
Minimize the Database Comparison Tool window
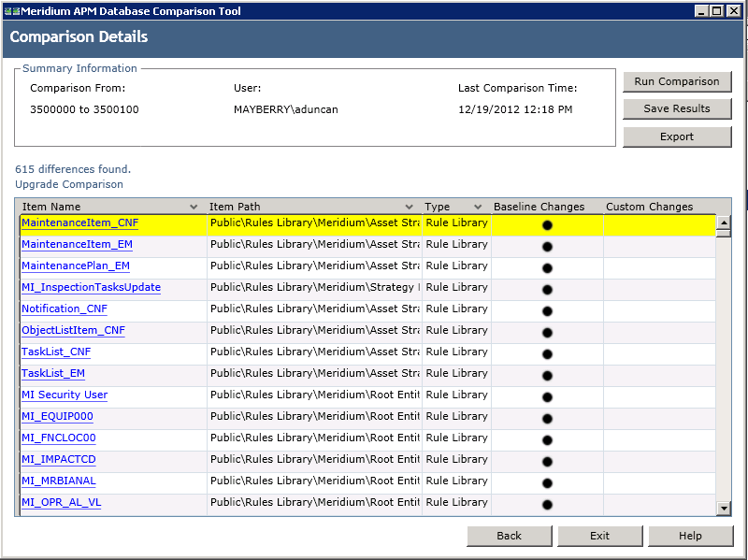coord(700,11)
